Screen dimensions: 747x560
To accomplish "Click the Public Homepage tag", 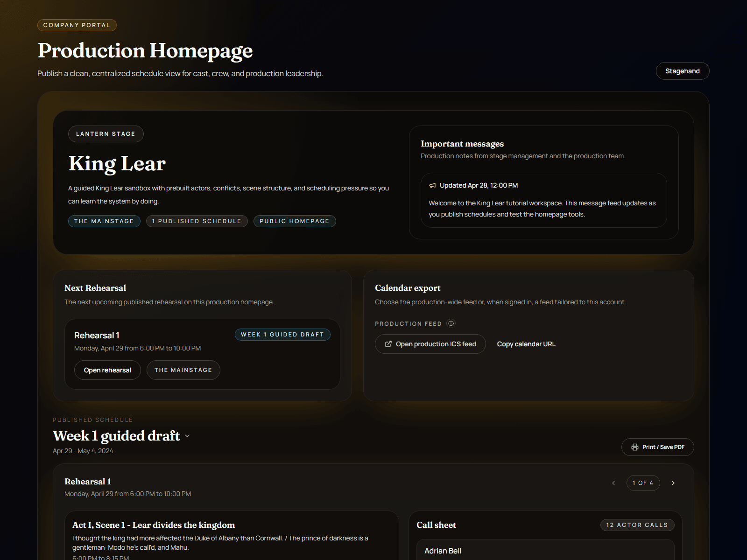I will point(295,221).
